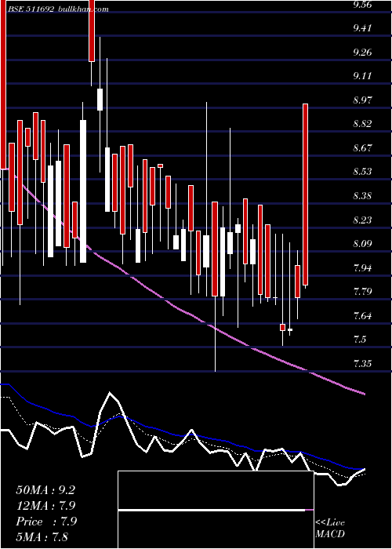Select the 8.67 price axis label
The height and width of the screenshot is (549, 392).
[362, 148]
